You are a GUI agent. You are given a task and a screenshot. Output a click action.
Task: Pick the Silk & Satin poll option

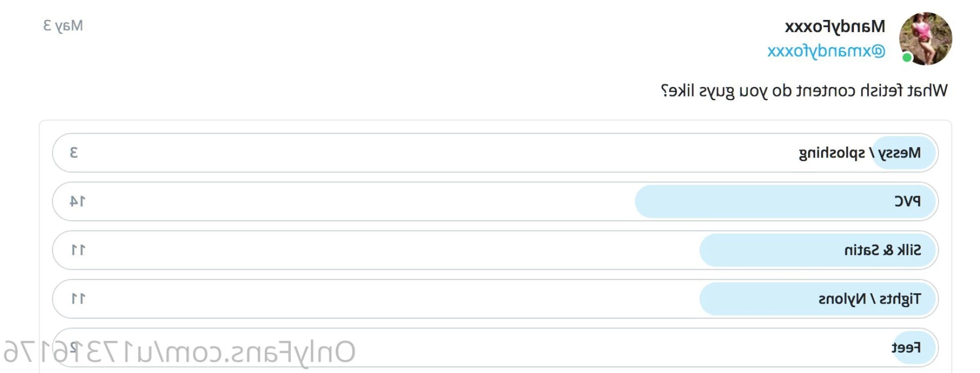click(x=495, y=250)
